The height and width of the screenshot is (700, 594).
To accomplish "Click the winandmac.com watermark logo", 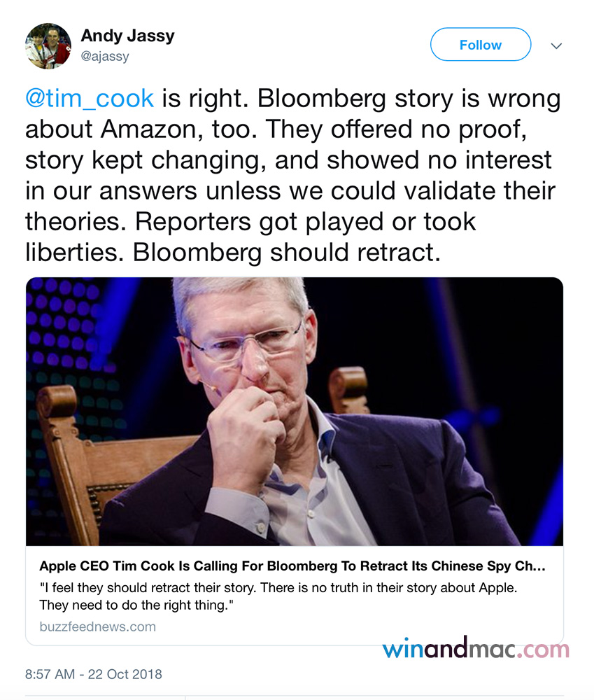I will point(476,649).
